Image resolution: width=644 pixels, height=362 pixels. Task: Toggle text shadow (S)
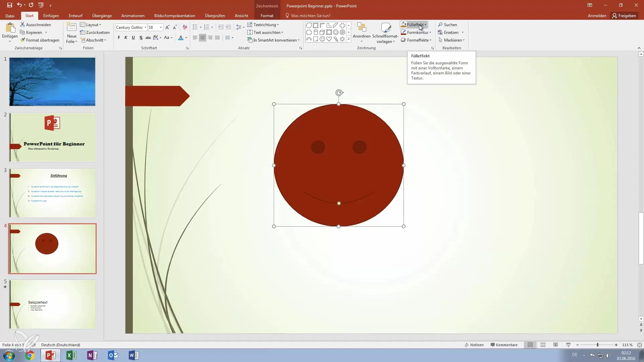tap(141, 38)
